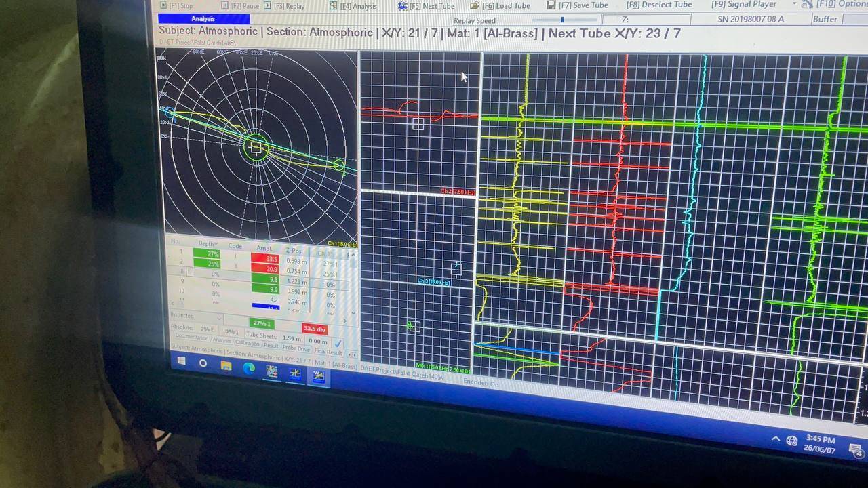
Task: Click F8 Deselect Tube
Action: pyautogui.click(x=658, y=5)
